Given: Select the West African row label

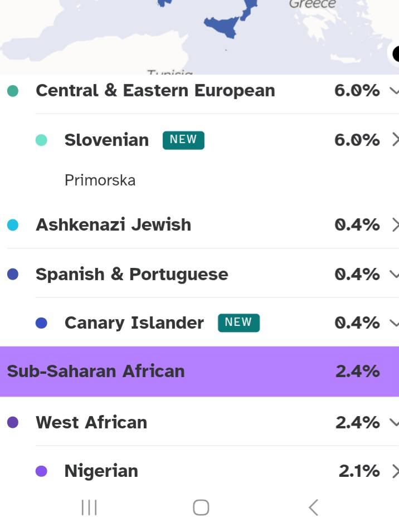Looking at the screenshot, I should (91, 422).
